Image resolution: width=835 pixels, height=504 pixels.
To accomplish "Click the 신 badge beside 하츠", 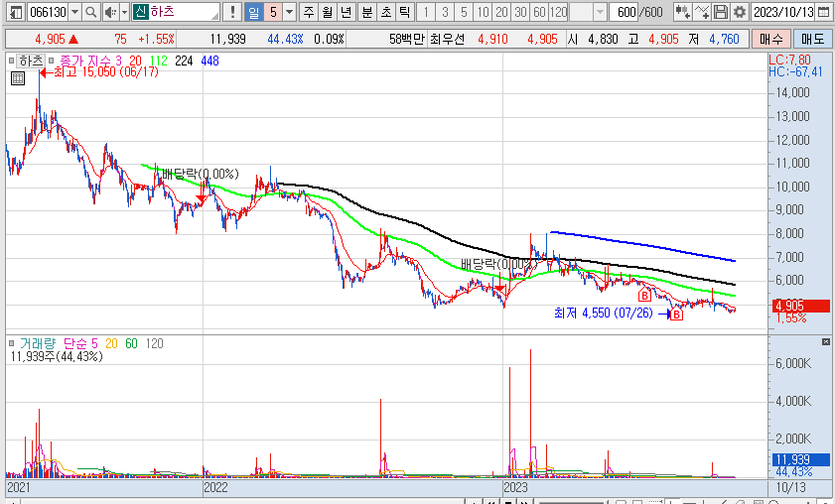I will [x=140, y=12].
